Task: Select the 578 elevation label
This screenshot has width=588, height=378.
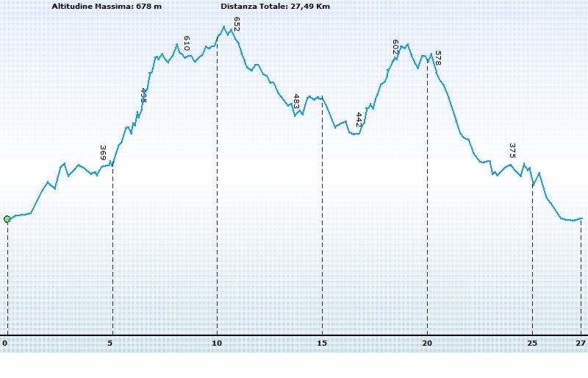Action: click(x=437, y=58)
